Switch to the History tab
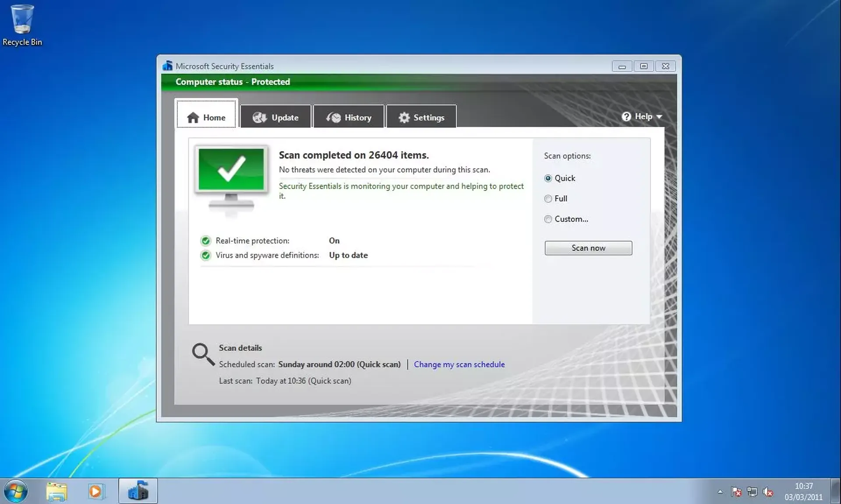Screen dimensions: 841x504 coord(349,116)
